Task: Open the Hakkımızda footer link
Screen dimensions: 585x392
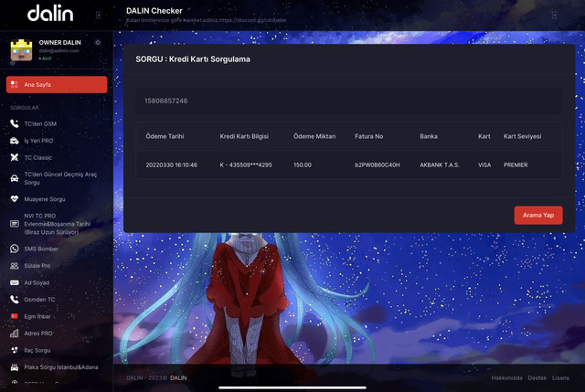Action: click(506, 377)
